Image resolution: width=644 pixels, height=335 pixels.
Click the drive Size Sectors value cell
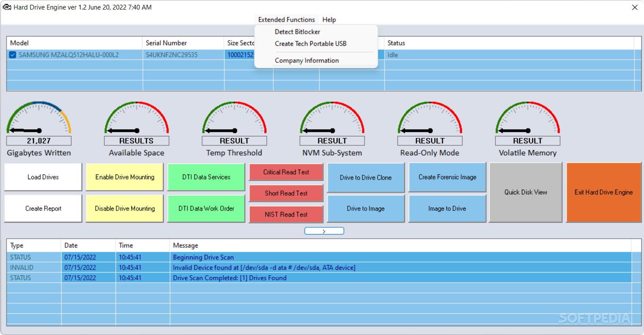[x=240, y=55]
